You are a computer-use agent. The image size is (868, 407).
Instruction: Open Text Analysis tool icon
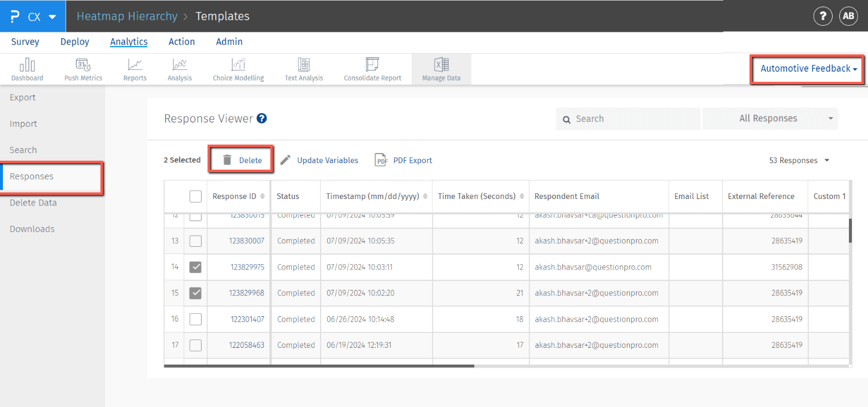304,65
